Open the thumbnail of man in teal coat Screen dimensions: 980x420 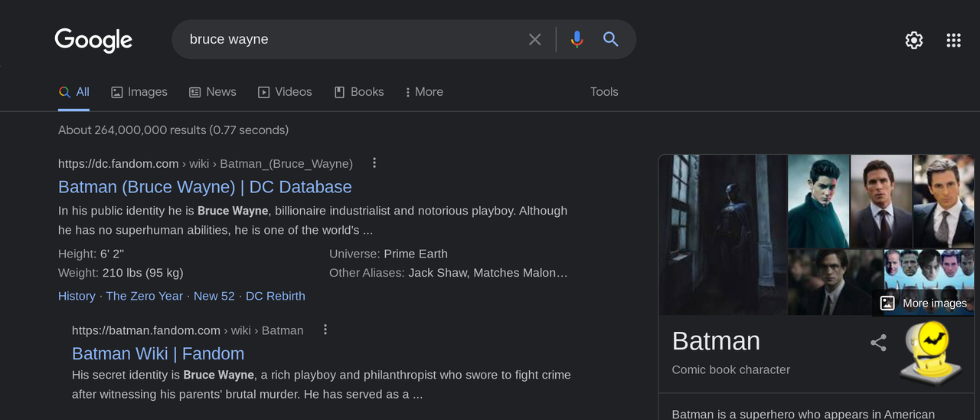click(x=818, y=201)
